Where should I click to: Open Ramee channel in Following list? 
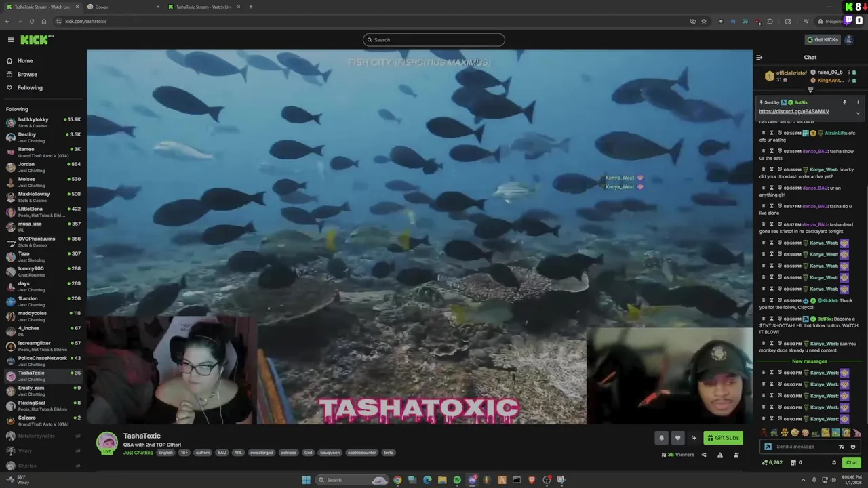(x=43, y=152)
